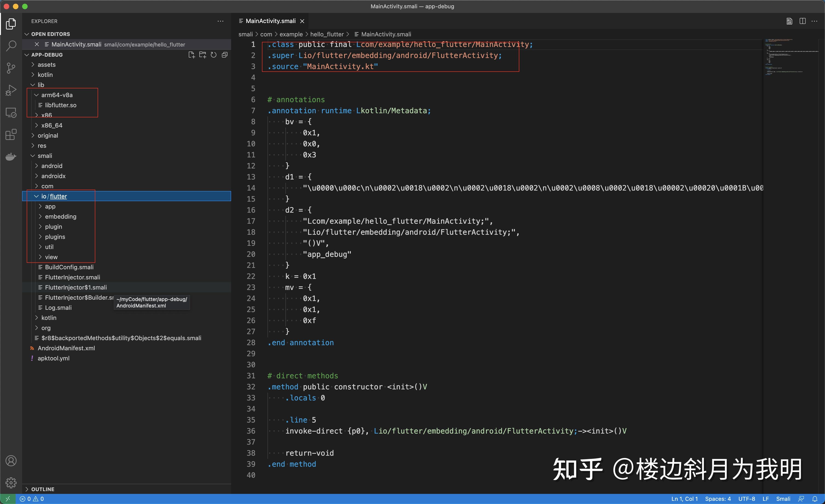
Task: Change line ending via LF status item
Action: point(765,499)
